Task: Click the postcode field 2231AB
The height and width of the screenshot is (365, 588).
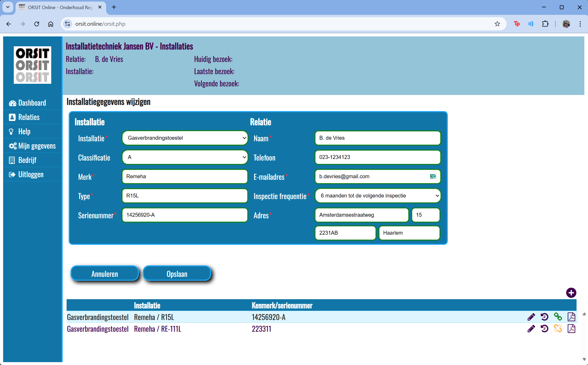Action: [345, 233]
